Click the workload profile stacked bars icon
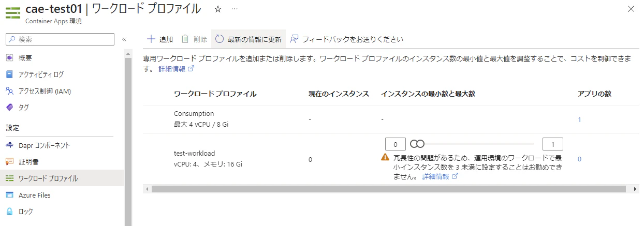 (x=9, y=178)
